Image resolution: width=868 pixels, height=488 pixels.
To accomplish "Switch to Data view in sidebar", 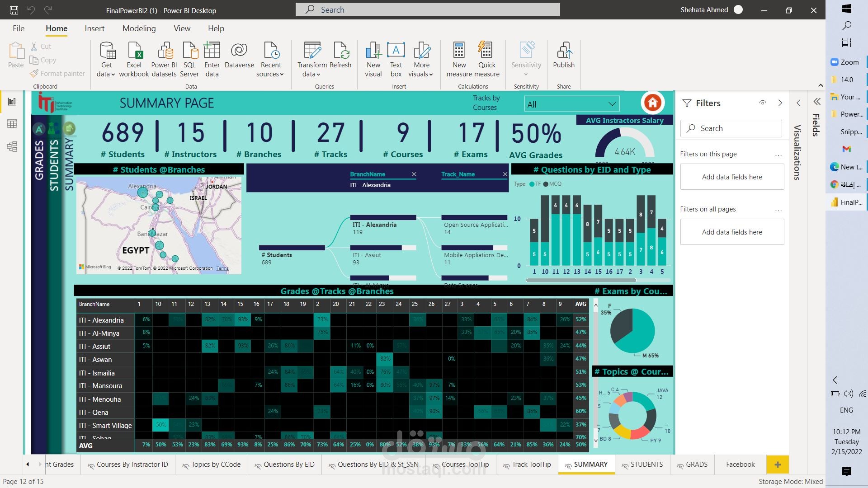I will (x=12, y=124).
